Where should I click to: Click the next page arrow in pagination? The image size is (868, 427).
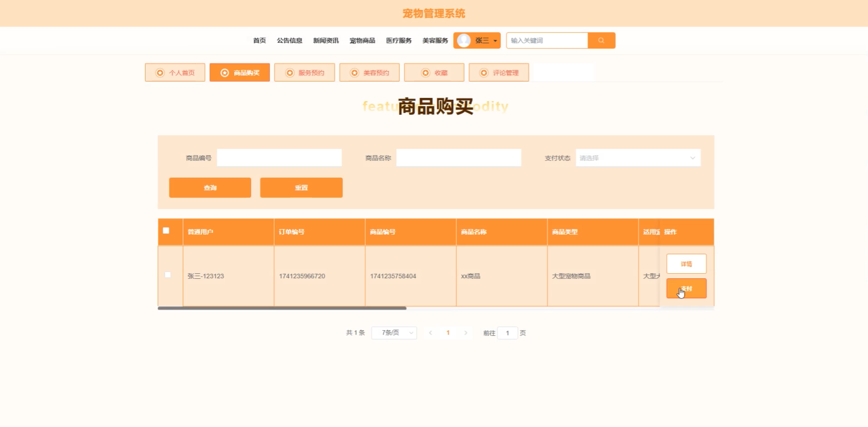click(x=466, y=333)
